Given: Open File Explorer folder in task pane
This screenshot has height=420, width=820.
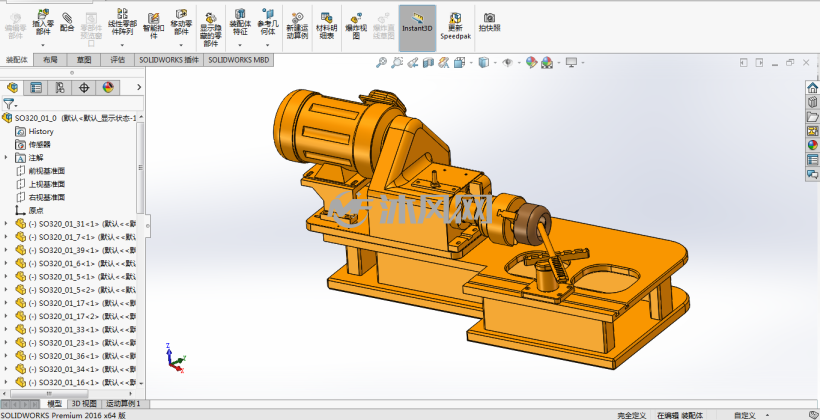Looking at the screenshot, I should 812,116.
